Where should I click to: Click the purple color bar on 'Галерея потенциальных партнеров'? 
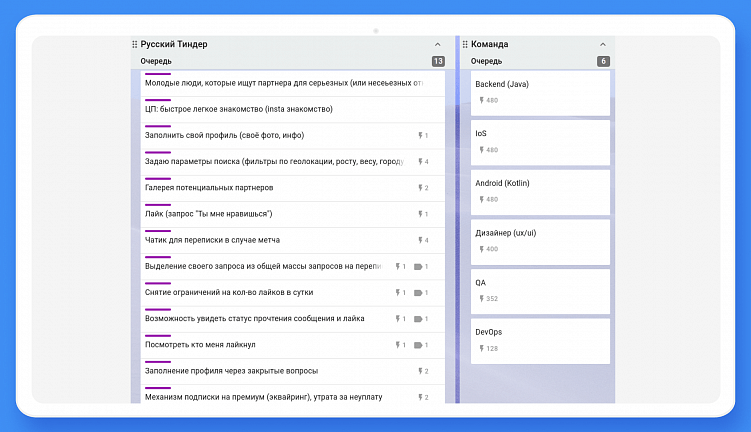158,179
